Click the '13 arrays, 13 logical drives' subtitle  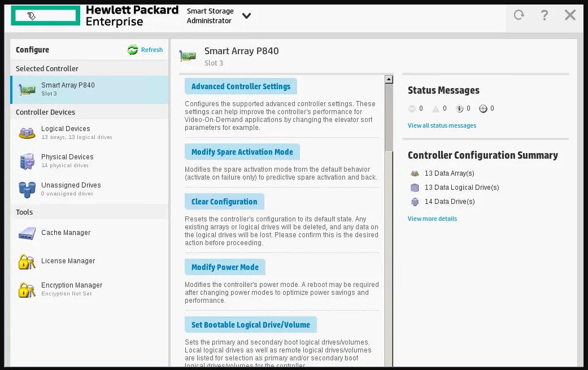tap(76, 137)
